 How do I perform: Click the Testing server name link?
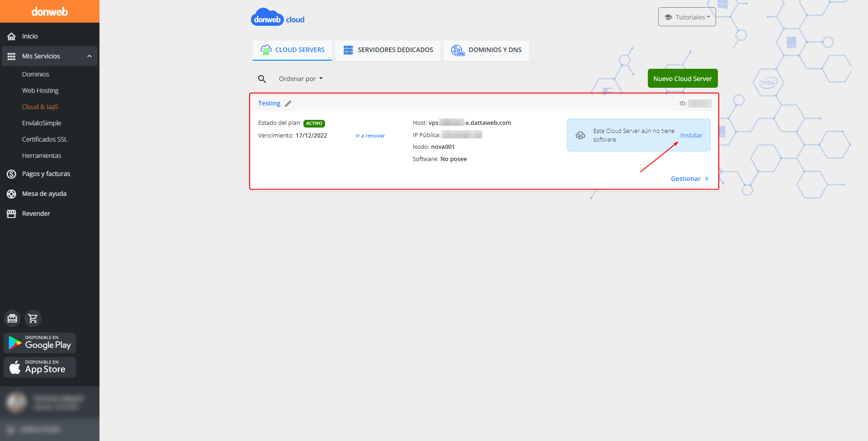[269, 103]
